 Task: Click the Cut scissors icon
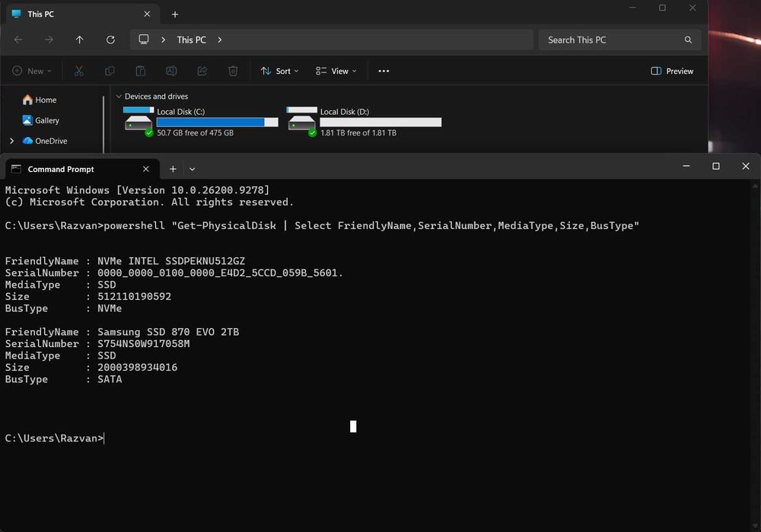pyautogui.click(x=79, y=71)
